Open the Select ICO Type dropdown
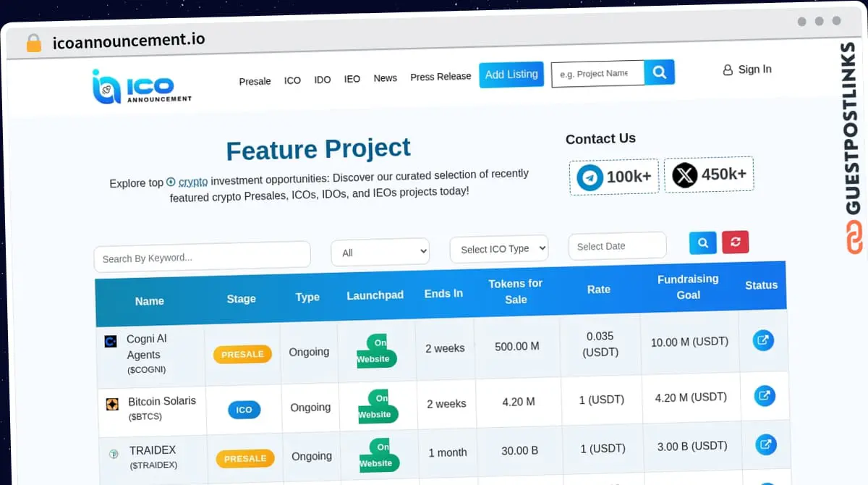868x485 pixels. click(498, 249)
